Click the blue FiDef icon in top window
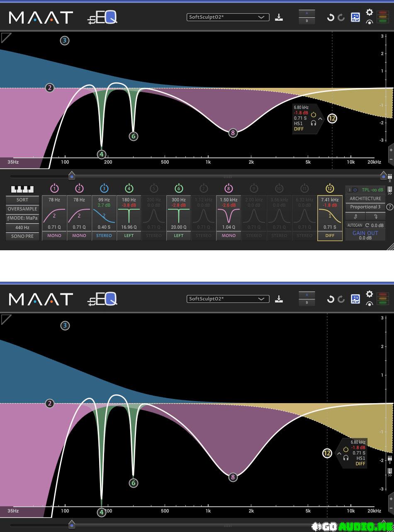This screenshot has width=394, height=532. pos(355,17)
